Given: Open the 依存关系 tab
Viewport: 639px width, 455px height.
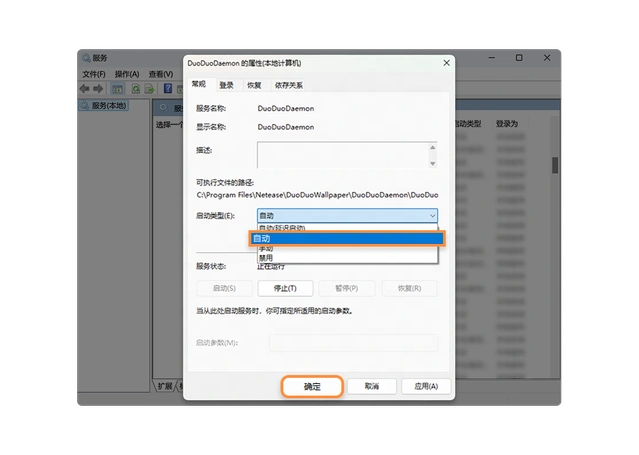Looking at the screenshot, I should pyautogui.click(x=288, y=85).
